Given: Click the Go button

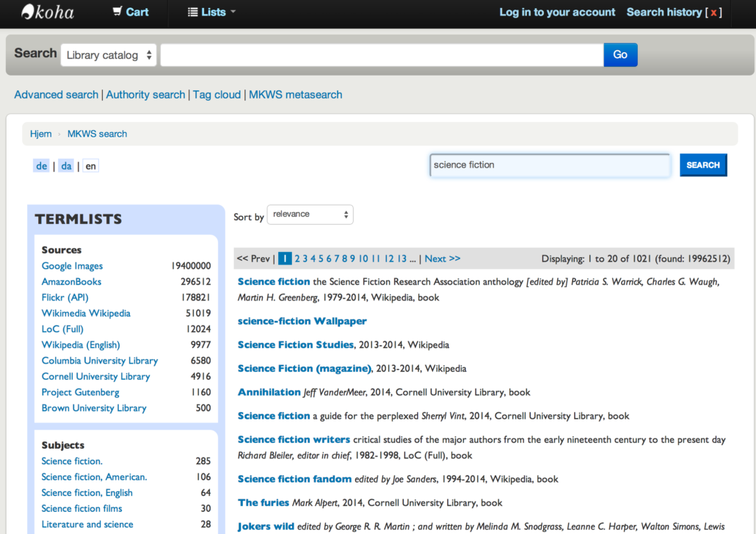Looking at the screenshot, I should pyautogui.click(x=620, y=55).
